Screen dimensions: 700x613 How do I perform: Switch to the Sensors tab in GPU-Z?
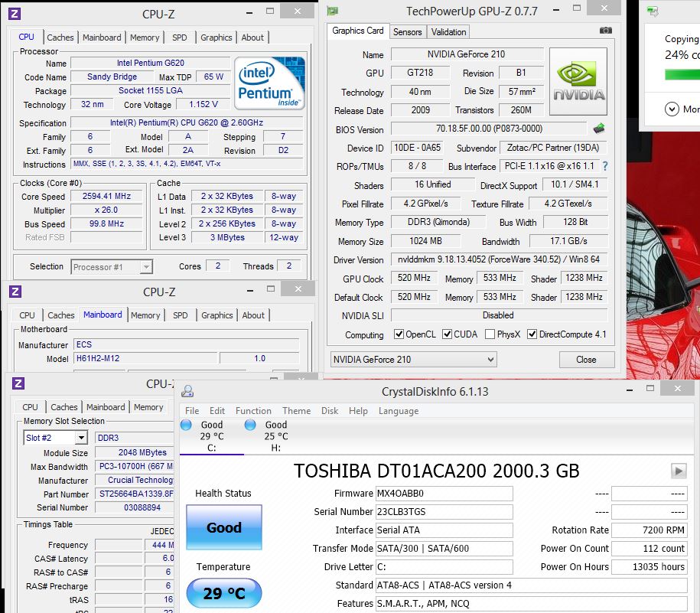(407, 32)
